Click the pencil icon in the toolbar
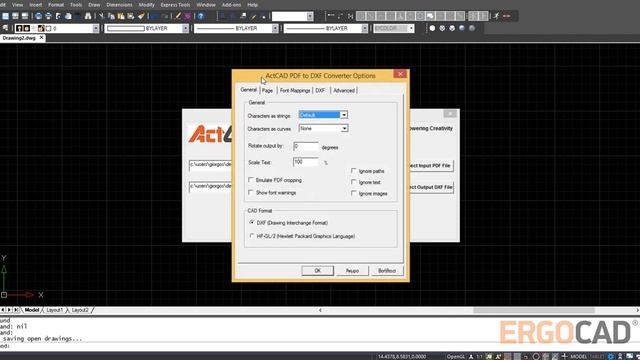 click(x=178, y=16)
